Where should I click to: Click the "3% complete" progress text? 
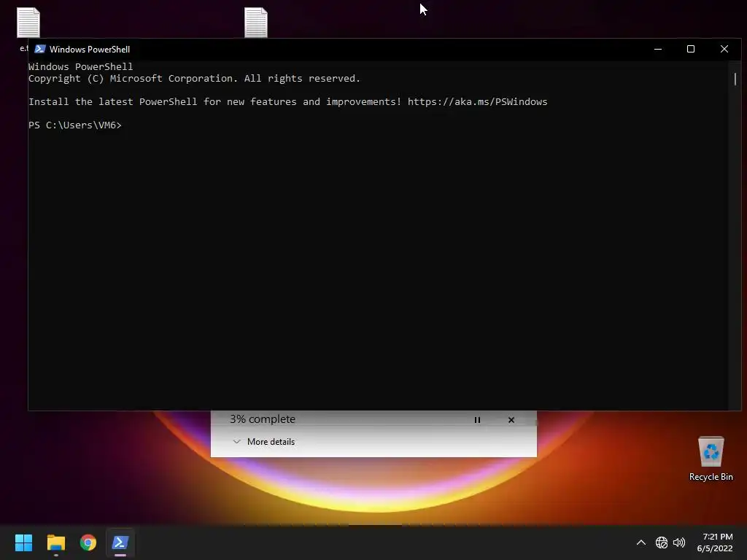pyautogui.click(x=263, y=419)
